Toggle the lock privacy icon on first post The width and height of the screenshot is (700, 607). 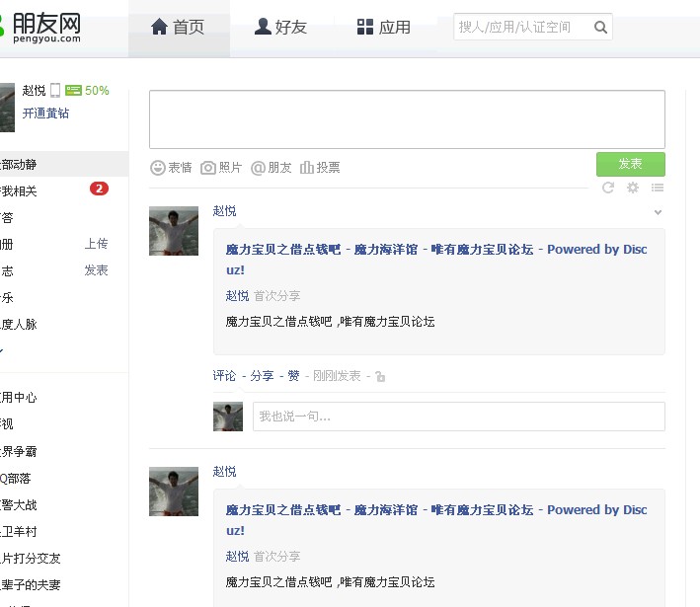click(x=380, y=376)
